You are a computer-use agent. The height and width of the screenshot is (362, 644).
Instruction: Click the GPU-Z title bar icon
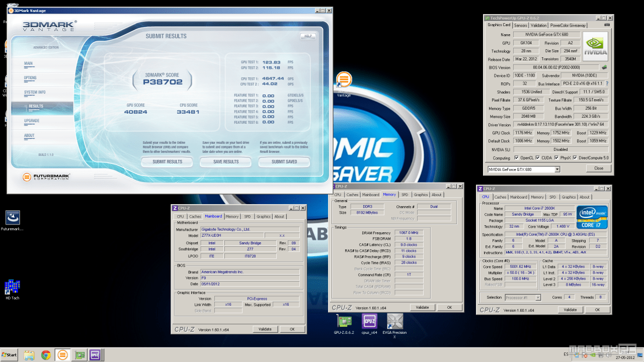point(487,18)
